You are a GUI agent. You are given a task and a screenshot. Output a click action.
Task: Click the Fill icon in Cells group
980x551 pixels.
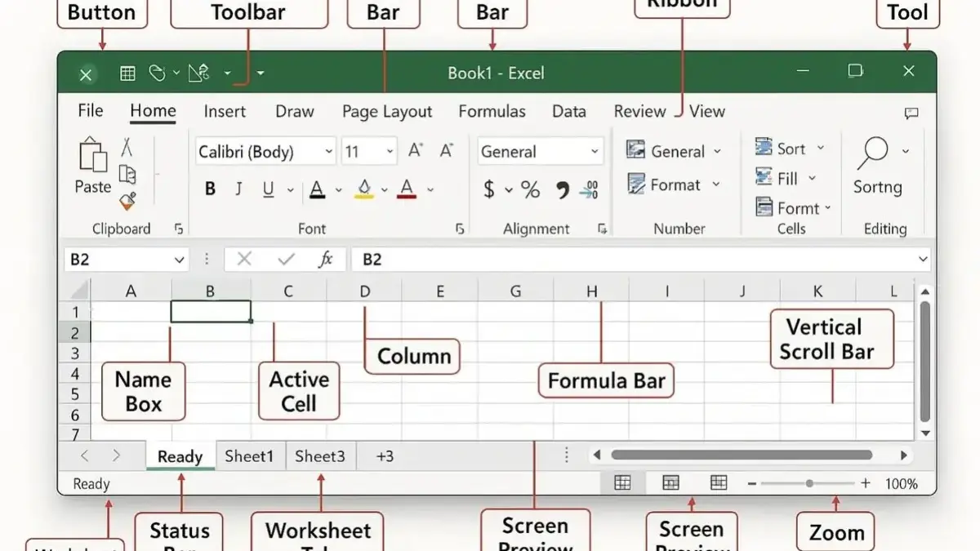point(764,176)
